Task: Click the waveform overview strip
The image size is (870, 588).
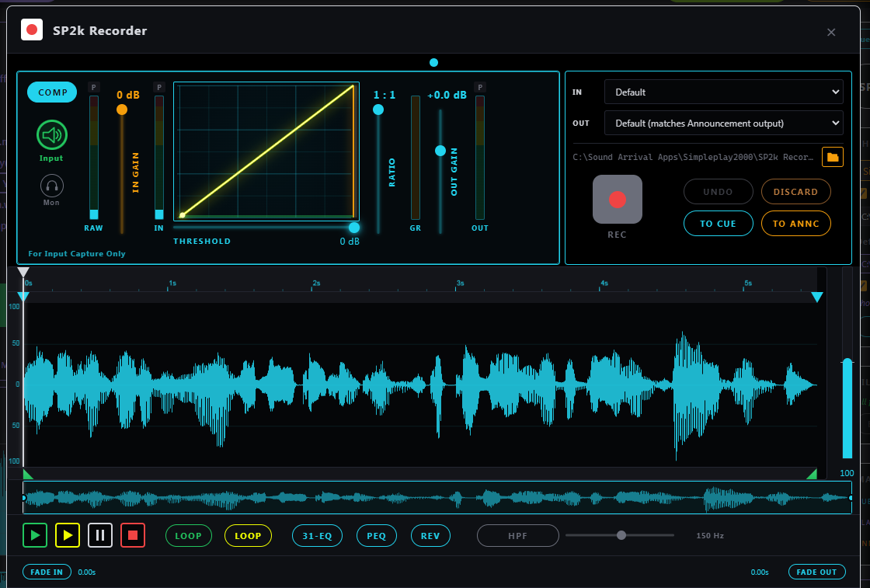Action: 437,498
